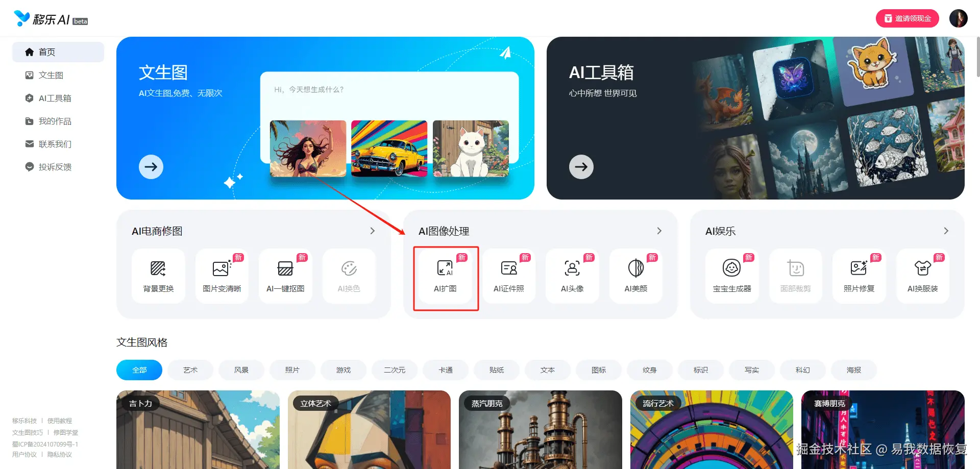Choose the AI美颜 beautify tool
Screen dimensions: 980x469
636,276
